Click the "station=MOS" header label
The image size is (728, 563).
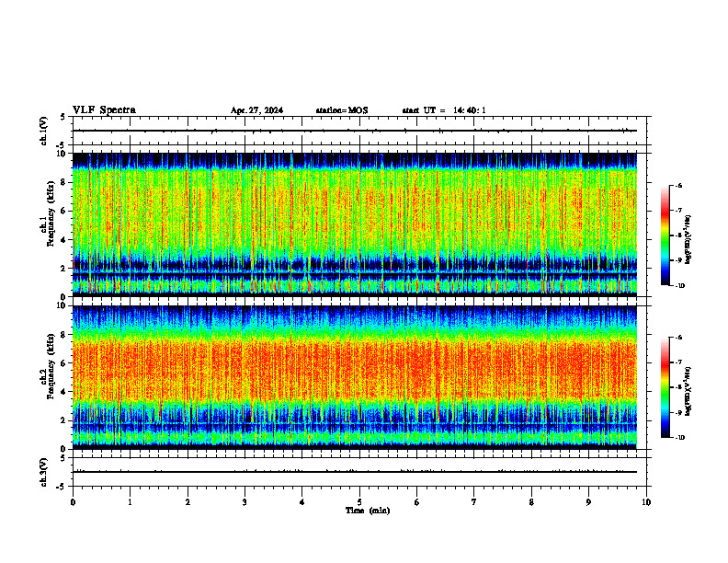coord(342,110)
